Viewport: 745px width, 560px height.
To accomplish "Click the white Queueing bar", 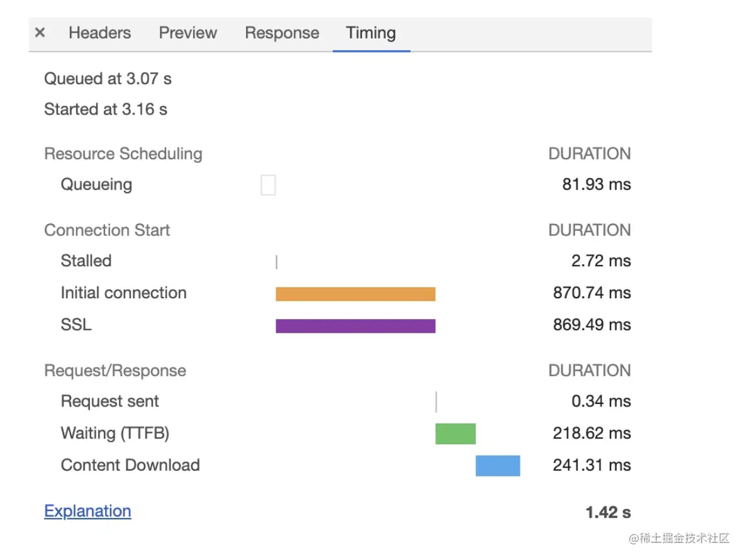I will [x=268, y=186].
